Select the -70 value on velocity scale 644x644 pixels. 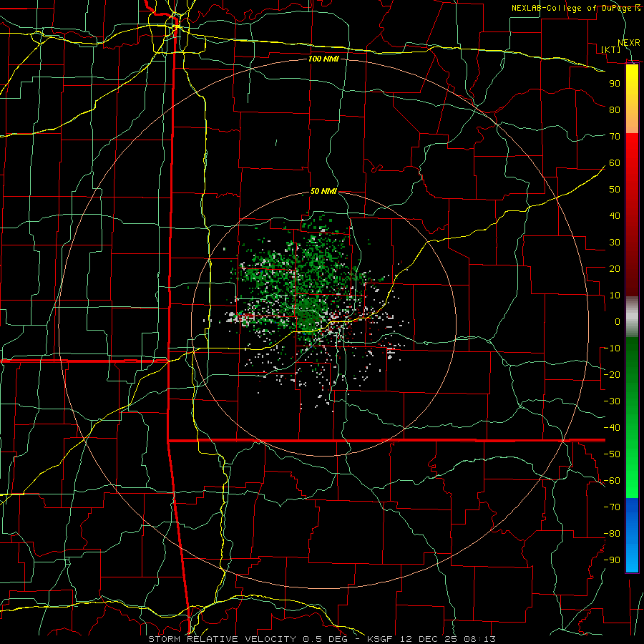pos(612,507)
